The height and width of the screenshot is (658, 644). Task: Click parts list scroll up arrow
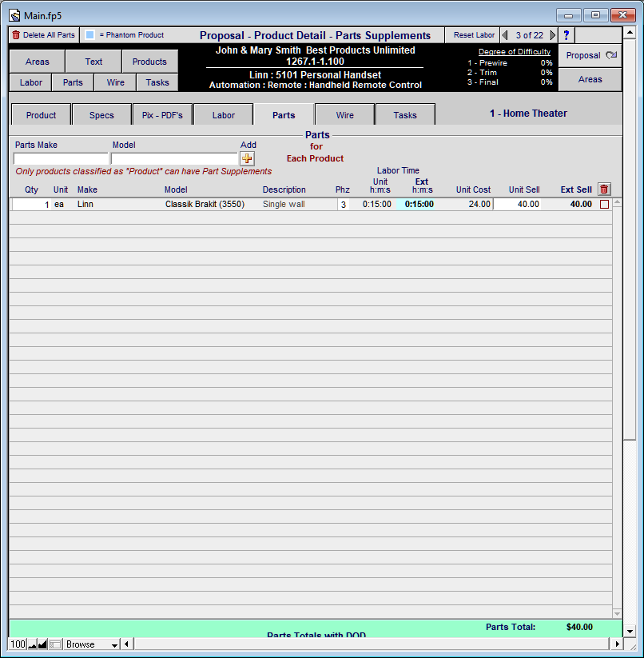click(x=617, y=202)
